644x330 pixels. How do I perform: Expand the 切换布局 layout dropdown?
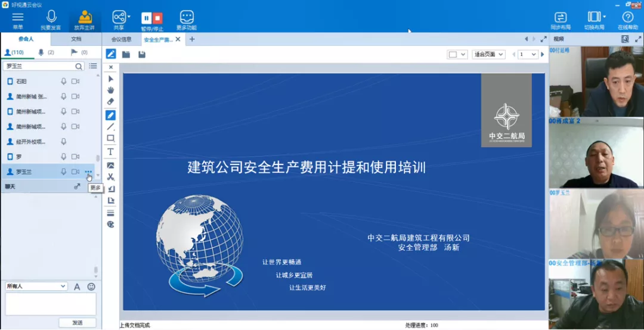pyautogui.click(x=604, y=17)
